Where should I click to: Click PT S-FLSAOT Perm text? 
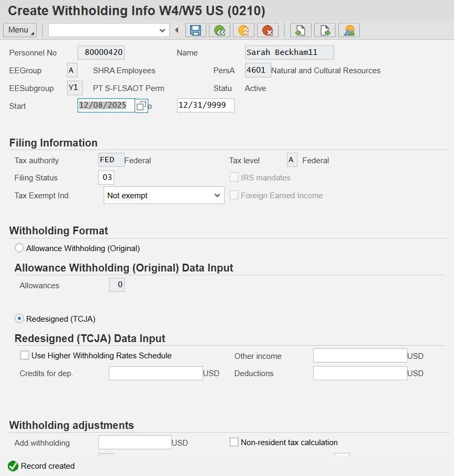click(x=128, y=88)
